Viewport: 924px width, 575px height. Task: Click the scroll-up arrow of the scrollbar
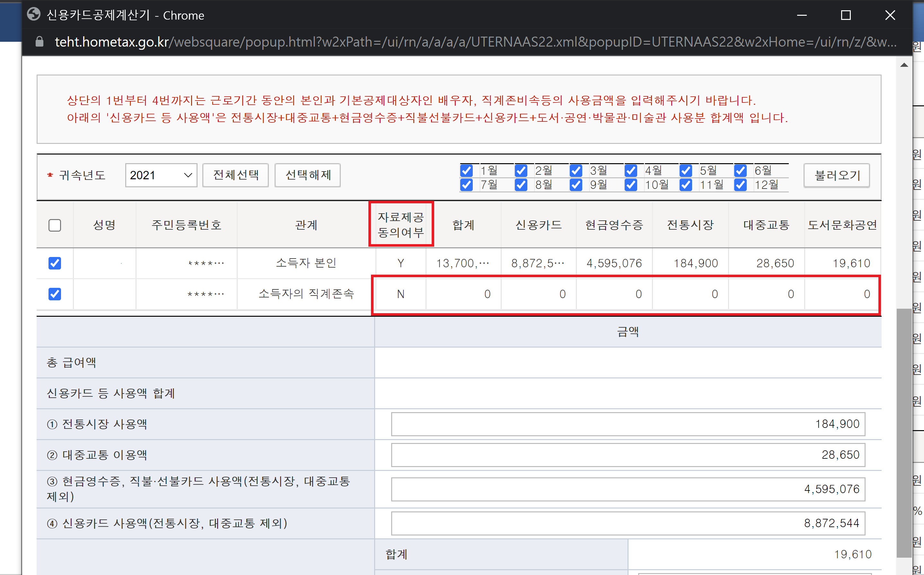coord(904,65)
